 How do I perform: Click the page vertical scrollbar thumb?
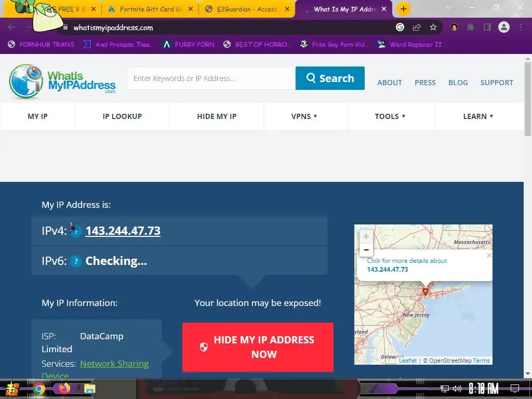pyautogui.click(x=528, y=99)
